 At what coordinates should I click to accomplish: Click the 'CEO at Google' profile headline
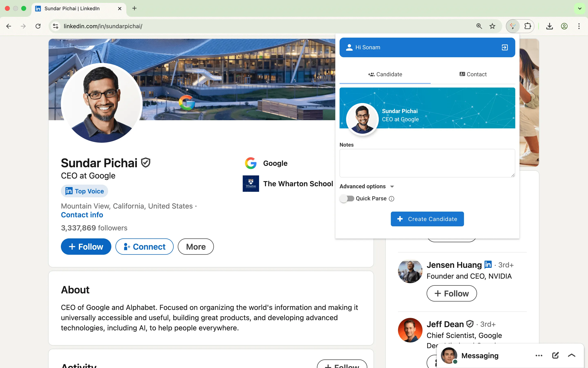[88, 176]
